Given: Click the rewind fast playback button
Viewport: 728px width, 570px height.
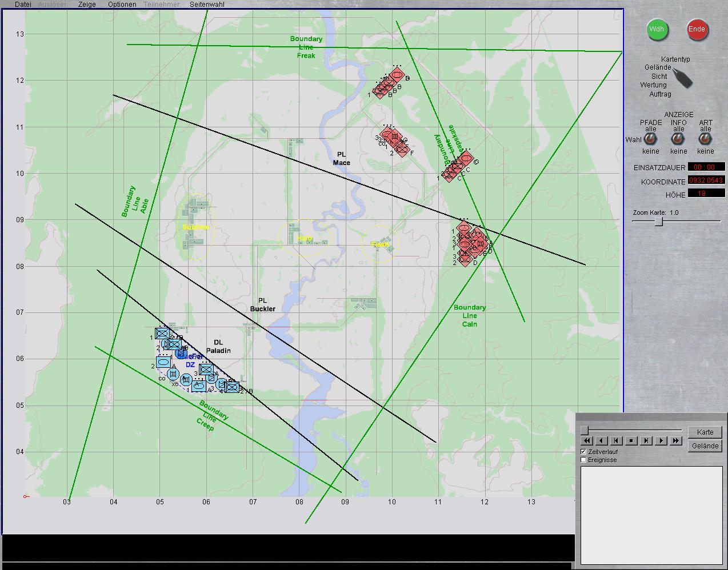Looking at the screenshot, I should (587, 441).
